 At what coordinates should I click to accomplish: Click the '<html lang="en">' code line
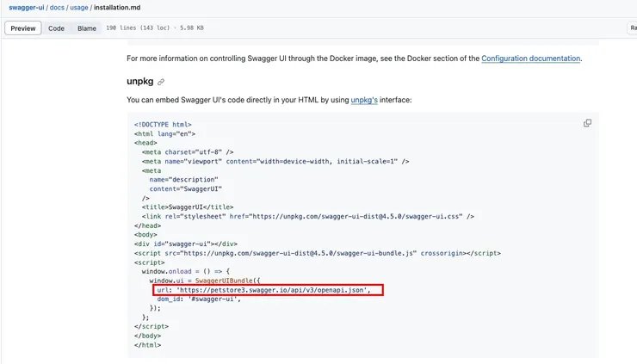click(164, 133)
